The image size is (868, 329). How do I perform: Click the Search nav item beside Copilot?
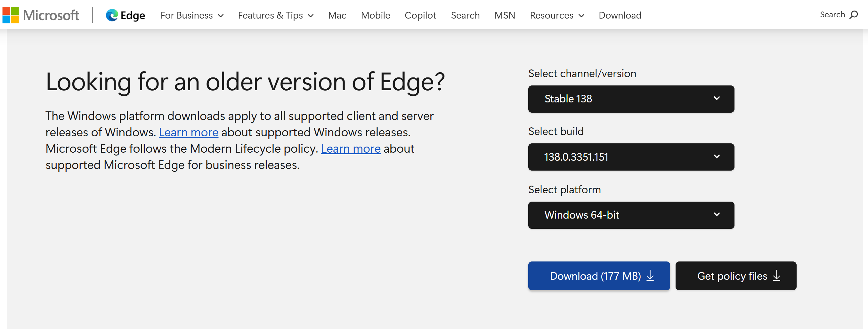pos(465,15)
